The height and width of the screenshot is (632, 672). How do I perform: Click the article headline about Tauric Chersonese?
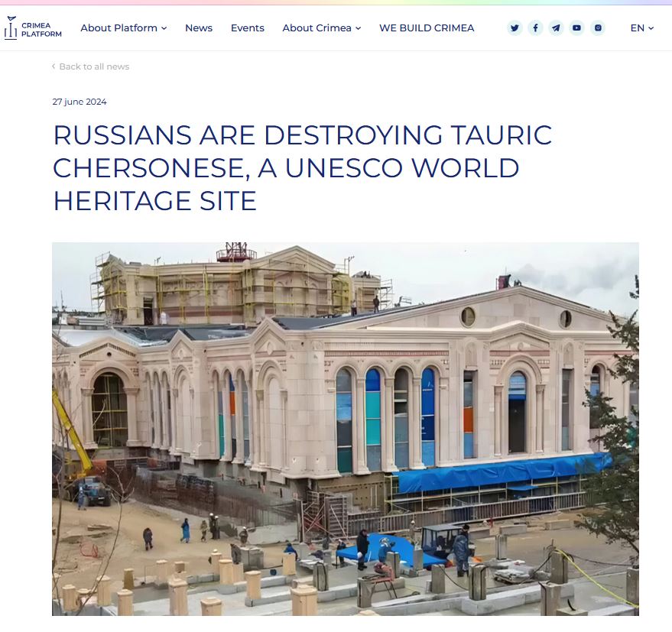(303, 168)
